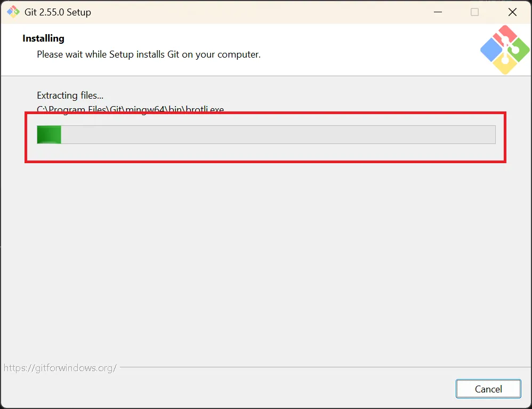Screen dimensions: 532x409
Task: Minimize the Git Setup window
Action: tap(438, 12)
